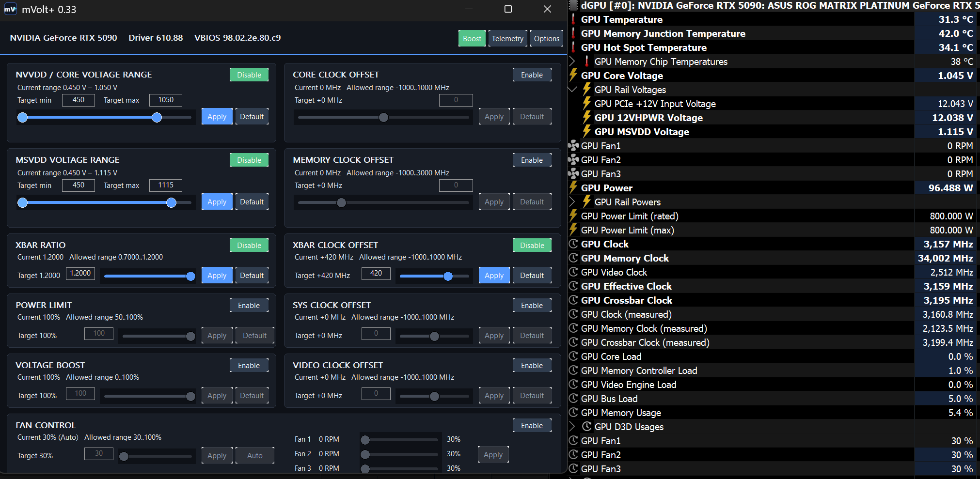Click lightning icon beside GPU 12VHPWR Voltage
980x479 pixels.
click(587, 118)
